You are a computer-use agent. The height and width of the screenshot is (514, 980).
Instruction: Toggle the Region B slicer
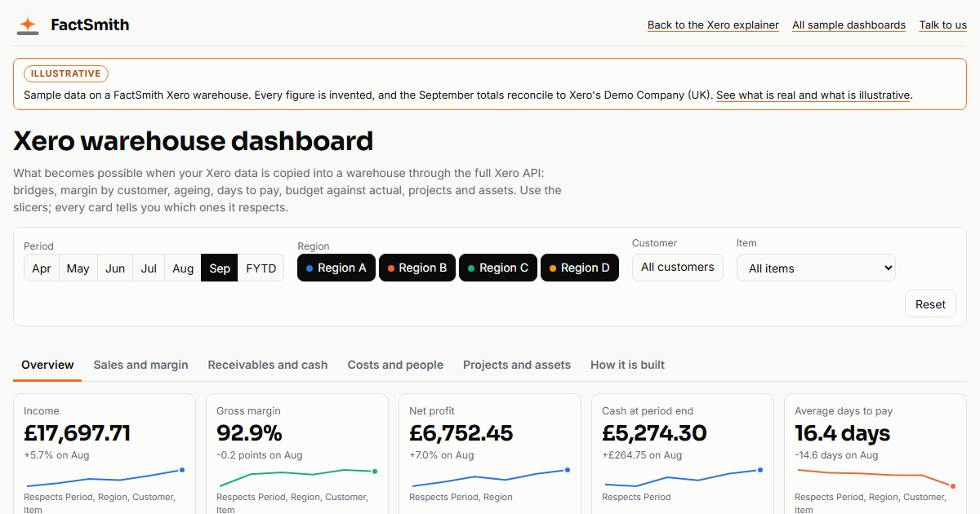coord(417,268)
